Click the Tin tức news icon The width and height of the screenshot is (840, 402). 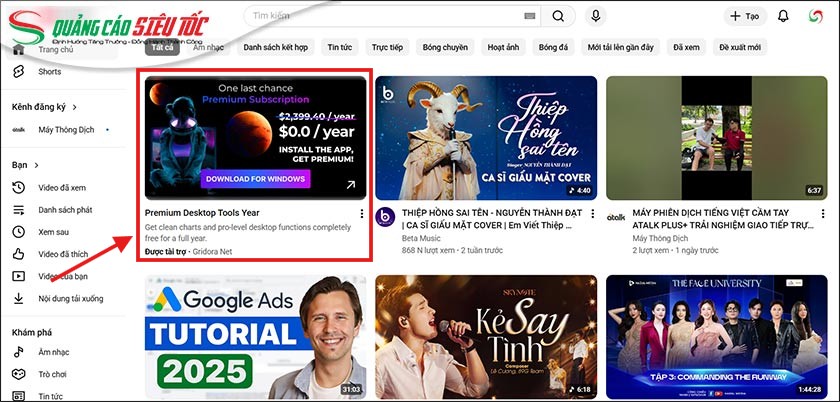(19, 396)
